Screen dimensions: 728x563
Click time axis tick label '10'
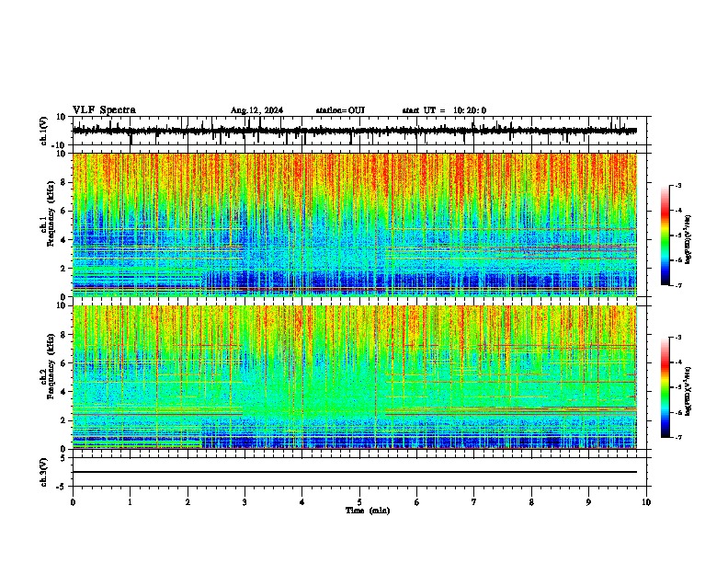(x=646, y=502)
